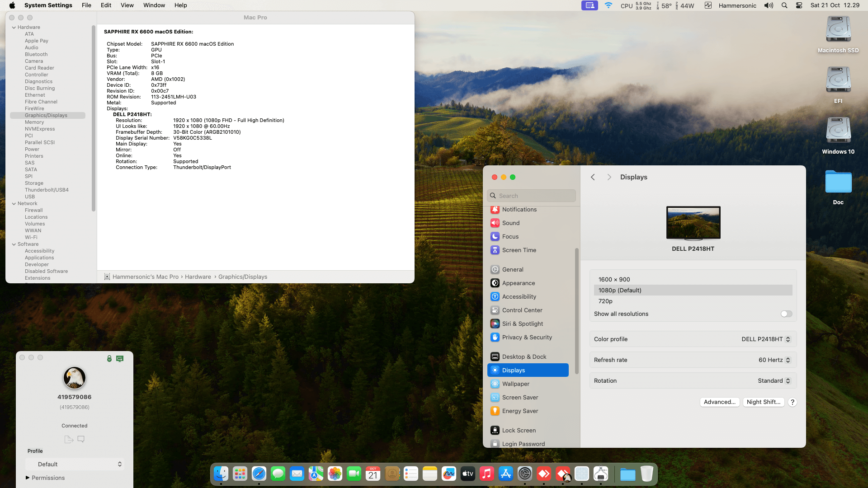Image resolution: width=868 pixels, height=488 pixels.
Task: Toggle Show all resolutions switch
Action: [786, 314]
